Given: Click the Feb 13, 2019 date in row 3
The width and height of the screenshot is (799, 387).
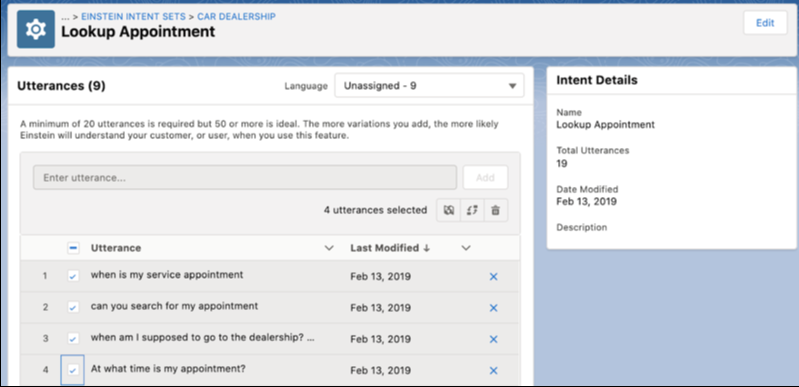Looking at the screenshot, I should click(381, 339).
